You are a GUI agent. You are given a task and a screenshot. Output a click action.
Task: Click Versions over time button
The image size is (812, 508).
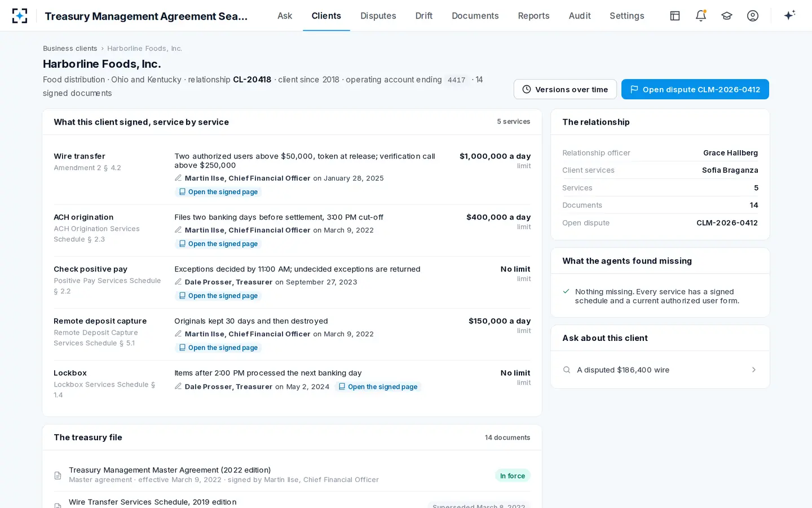(x=565, y=89)
